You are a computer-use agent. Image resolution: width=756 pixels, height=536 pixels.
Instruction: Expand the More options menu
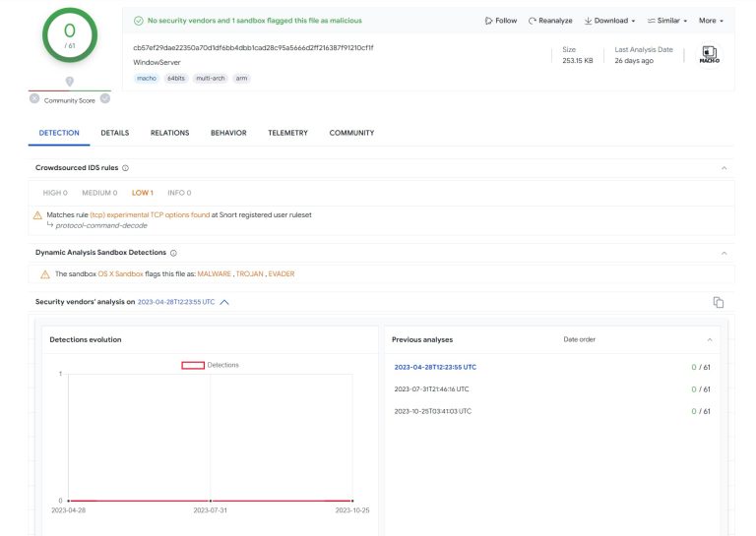point(710,21)
